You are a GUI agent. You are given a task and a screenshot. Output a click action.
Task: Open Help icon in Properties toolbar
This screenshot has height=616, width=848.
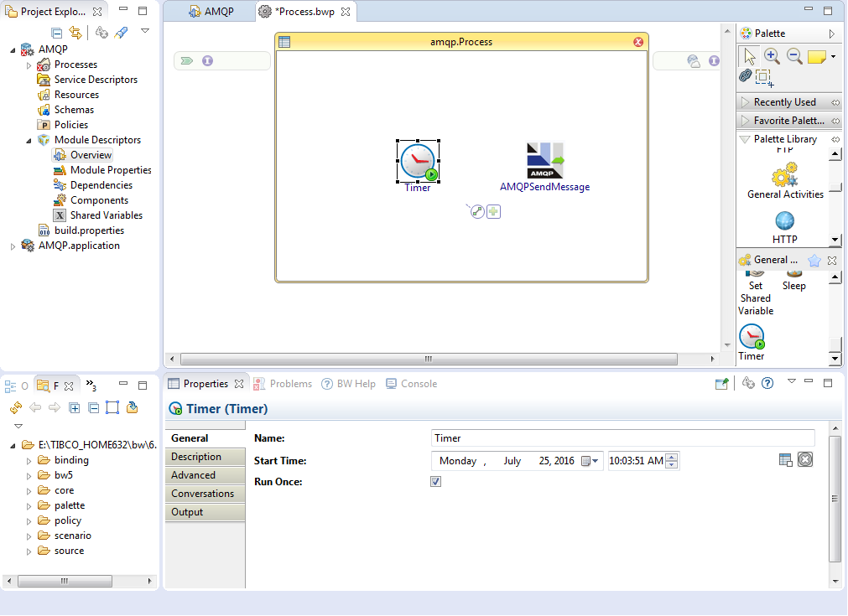(767, 383)
